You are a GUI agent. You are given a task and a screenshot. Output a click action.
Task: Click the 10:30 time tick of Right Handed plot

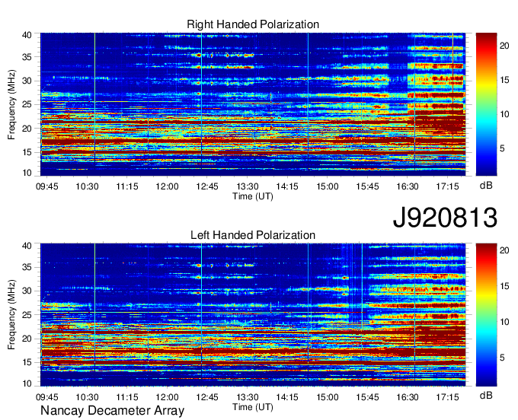pos(87,186)
